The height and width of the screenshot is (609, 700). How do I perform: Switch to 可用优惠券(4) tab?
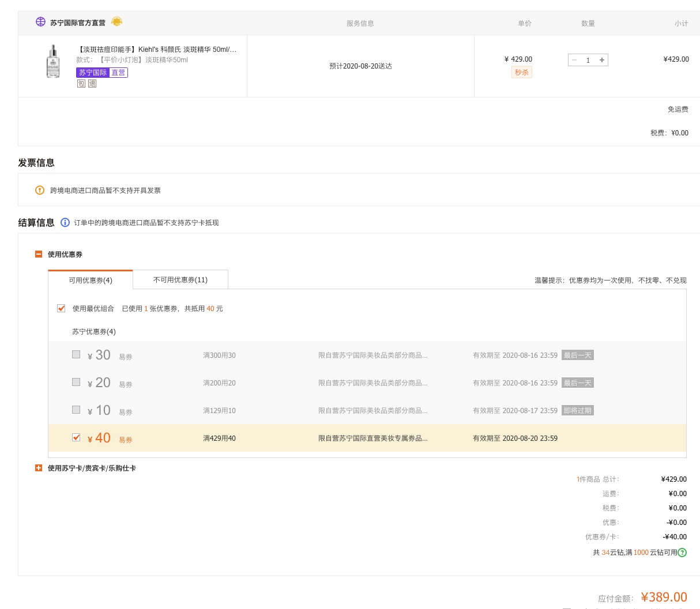[x=91, y=280]
